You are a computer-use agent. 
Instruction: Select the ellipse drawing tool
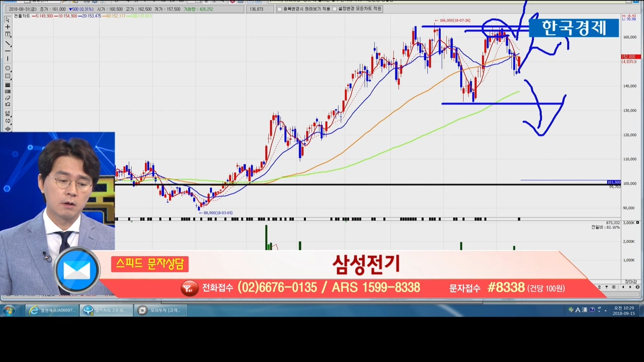click(8, 68)
